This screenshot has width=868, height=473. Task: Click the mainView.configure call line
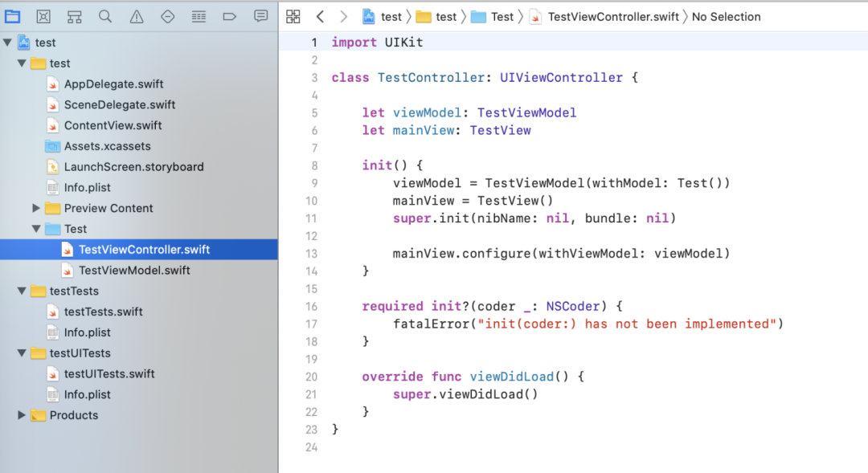pyautogui.click(x=561, y=254)
